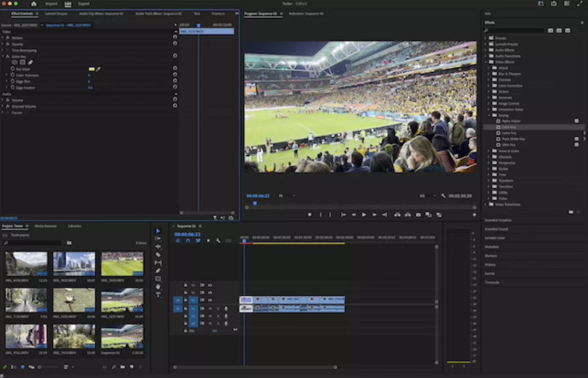Collapse the Keying effects folder
Image resolution: width=588 pixels, height=378 pixels.
[489, 115]
